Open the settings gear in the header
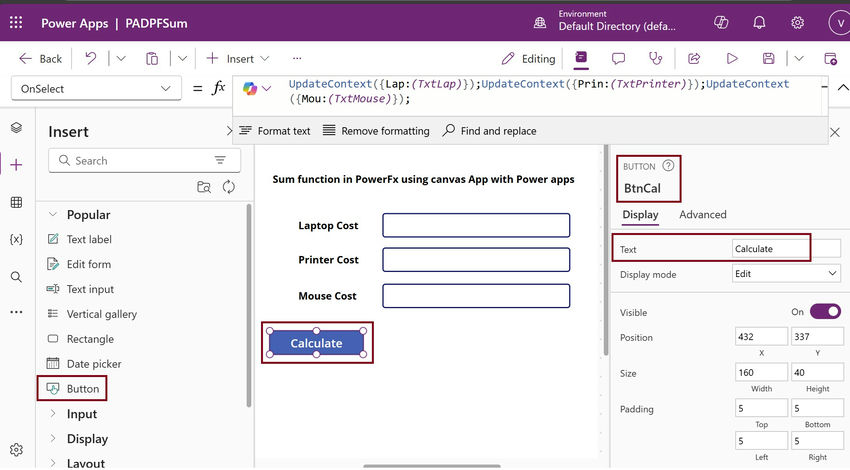Image resolution: width=850 pixels, height=470 pixels. click(x=797, y=23)
